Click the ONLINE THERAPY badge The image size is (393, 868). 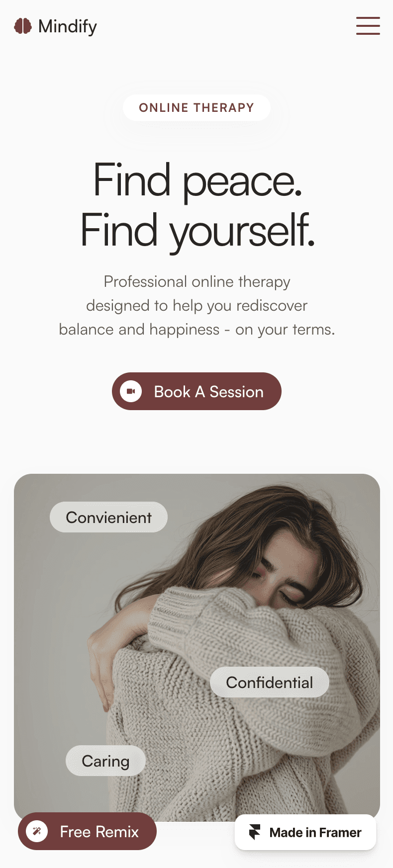[196, 107]
